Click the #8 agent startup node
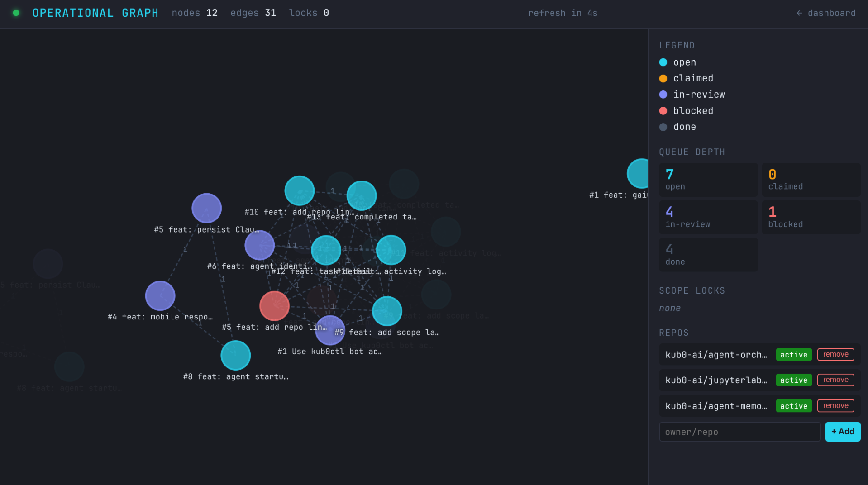The width and height of the screenshot is (868, 485). click(x=235, y=355)
